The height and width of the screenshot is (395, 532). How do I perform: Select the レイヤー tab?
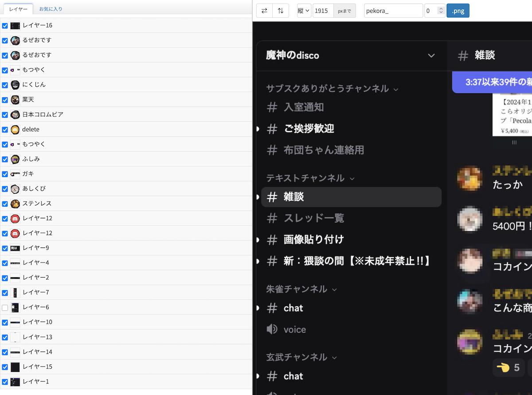pyautogui.click(x=18, y=9)
